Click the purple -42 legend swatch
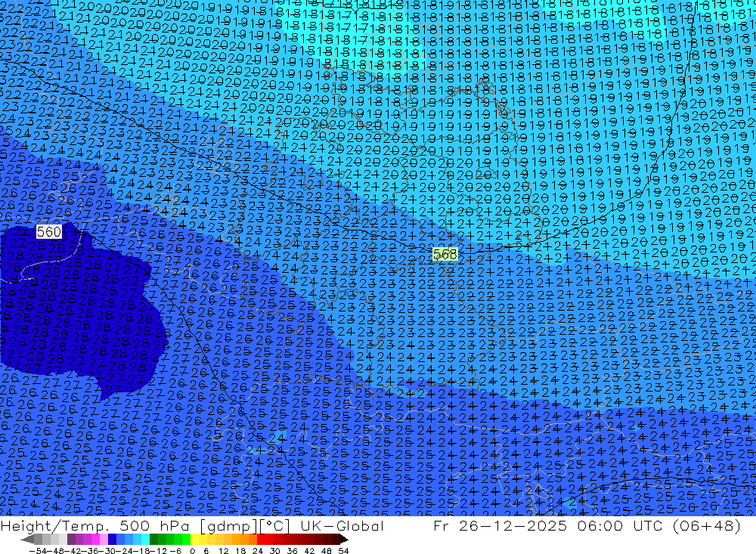Image resolution: width=756 pixels, height=554 pixels. click(71, 539)
